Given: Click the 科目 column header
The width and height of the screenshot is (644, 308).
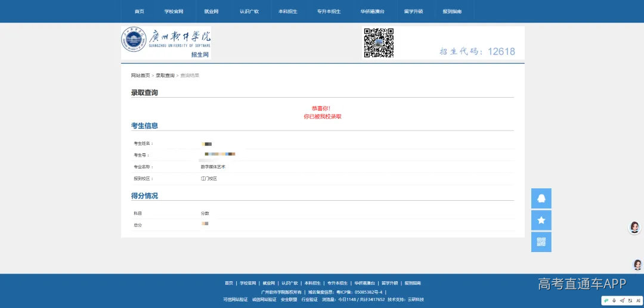Looking at the screenshot, I should click(x=138, y=214).
